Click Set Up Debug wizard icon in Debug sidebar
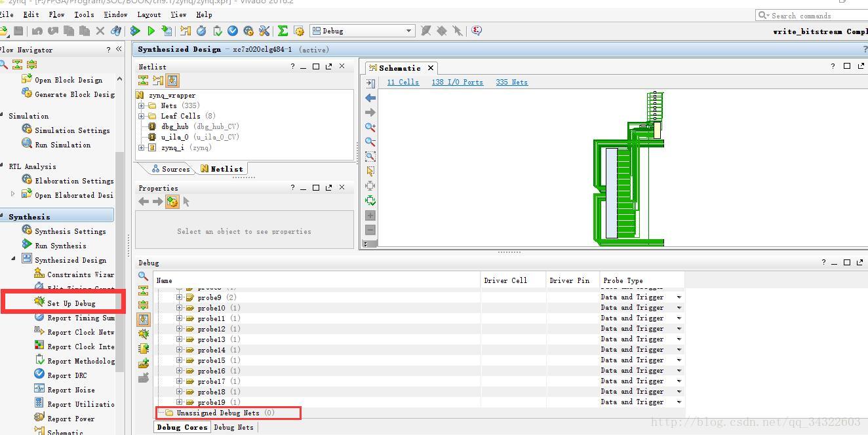Image resolution: width=868 pixels, height=435 pixels. pyautogui.click(x=143, y=334)
